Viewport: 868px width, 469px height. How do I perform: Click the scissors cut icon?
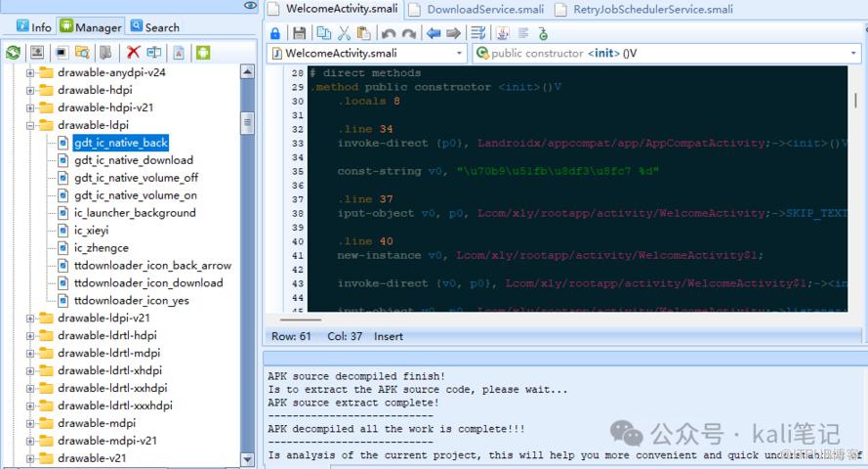pyautogui.click(x=344, y=33)
